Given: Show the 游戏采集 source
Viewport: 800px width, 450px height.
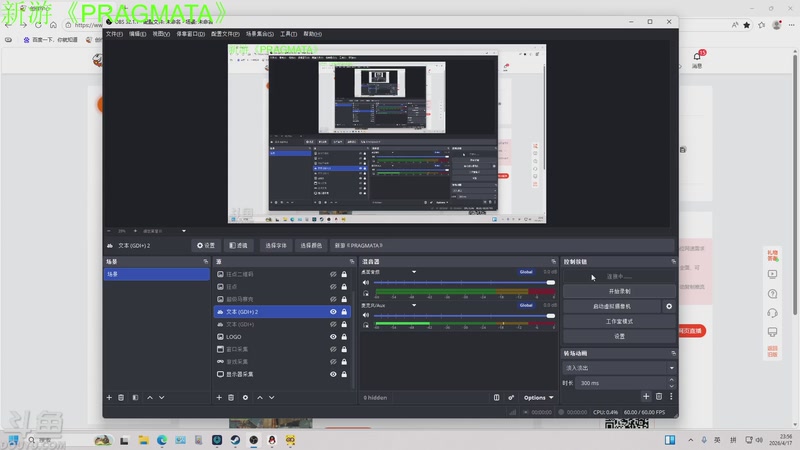Looking at the screenshot, I should click(x=333, y=362).
